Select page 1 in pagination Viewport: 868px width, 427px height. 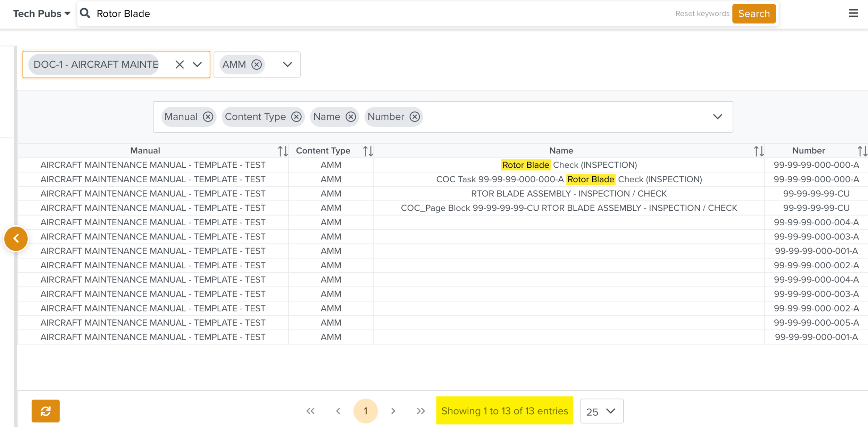click(365, 411)
